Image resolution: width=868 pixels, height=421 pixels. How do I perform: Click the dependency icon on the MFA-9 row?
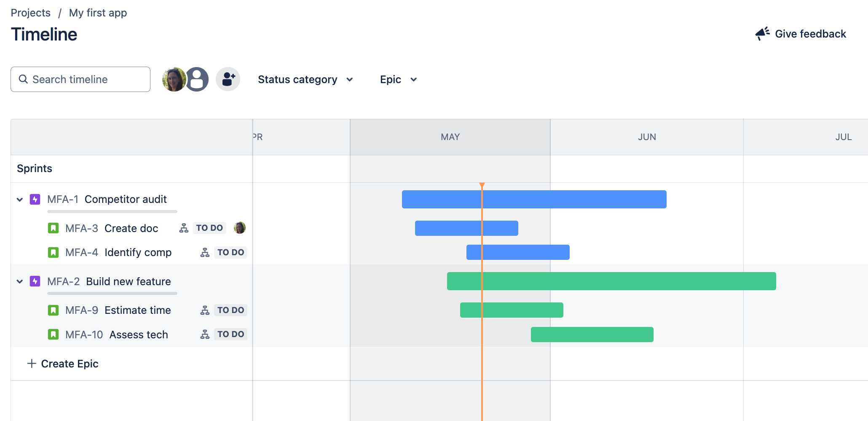click(x=205, y=310)
